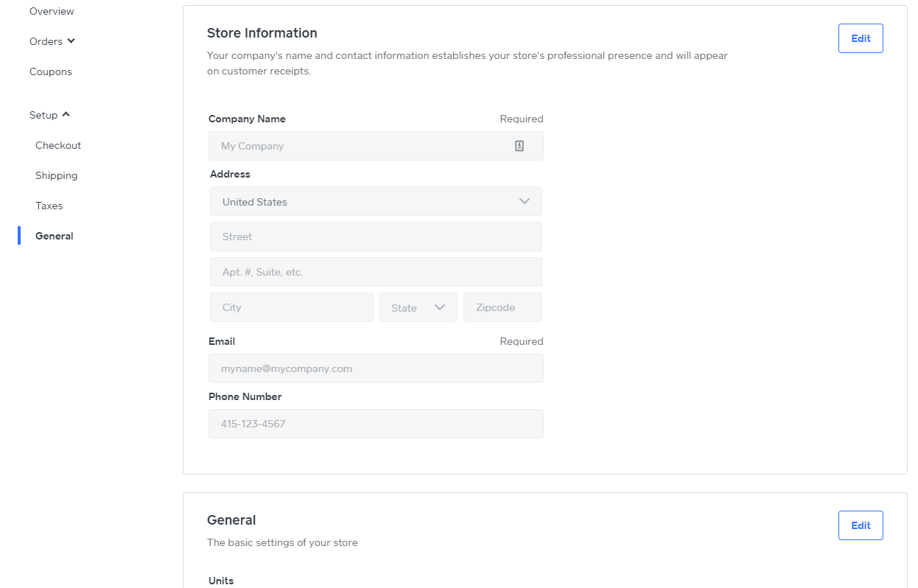Image resolution: width=918 pixels, height=588 pixels.
Task: Click the Email input field
Action: (376, 368)
